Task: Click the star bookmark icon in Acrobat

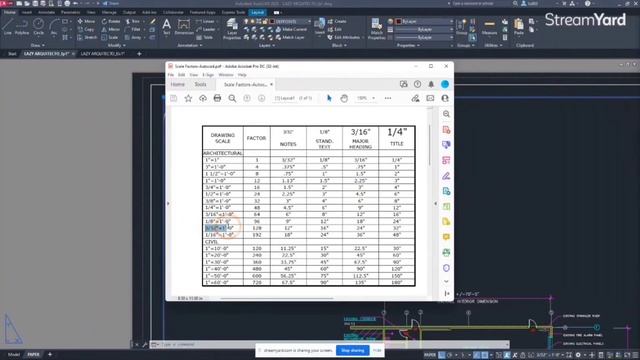Action: click(x=188, y=98)
